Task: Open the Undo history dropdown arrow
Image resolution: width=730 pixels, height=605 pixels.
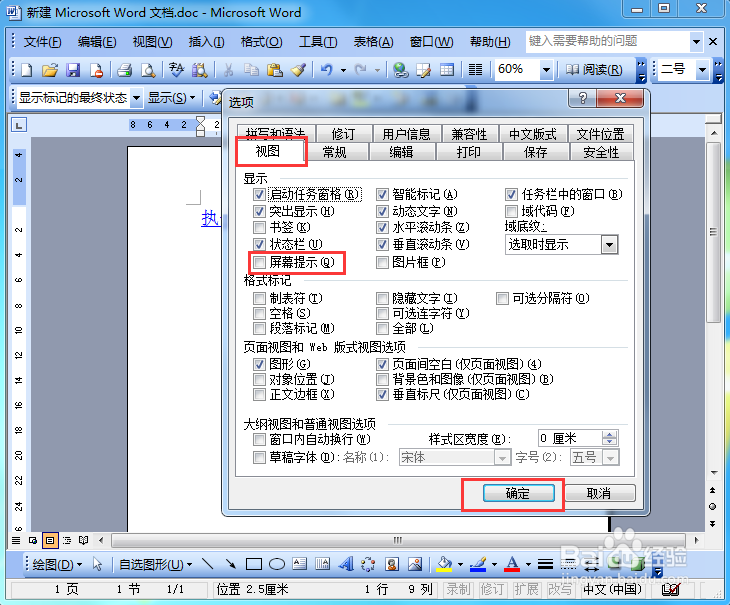Action: (x=343, y=70)
